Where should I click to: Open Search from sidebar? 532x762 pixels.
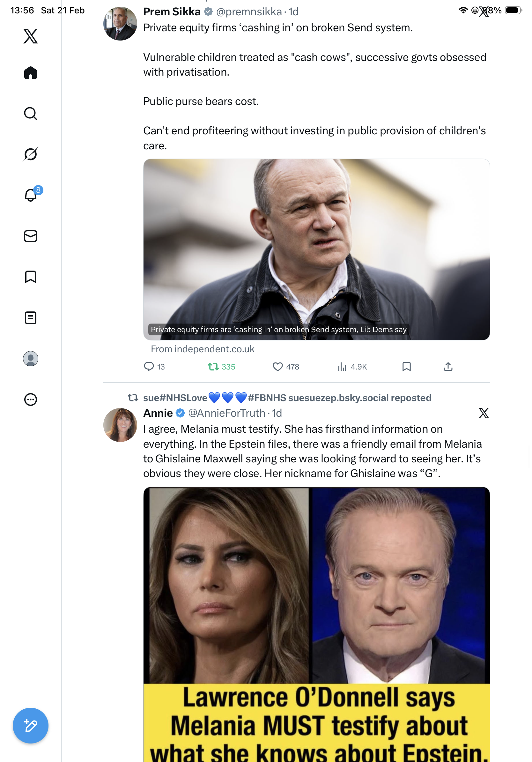click(31, 114)
